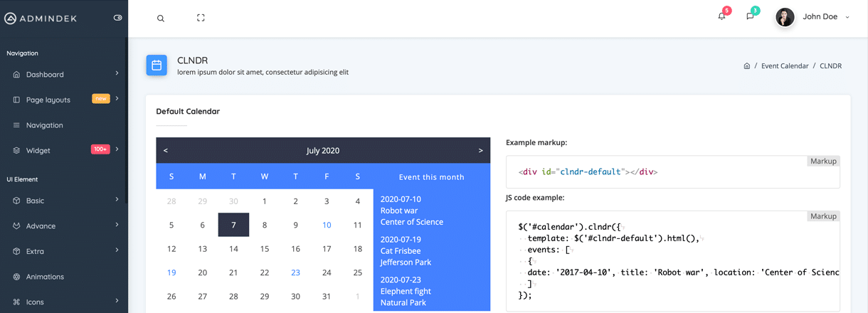Image resolution: width=868 pixels, height=313 pixels.
Task: Go to previous month in calendar
Action: (x=166, y=151)
